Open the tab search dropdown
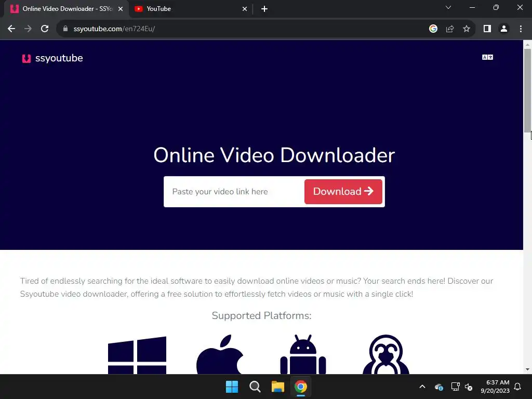This screenshot has height=399, width=532. pos(448,7)
